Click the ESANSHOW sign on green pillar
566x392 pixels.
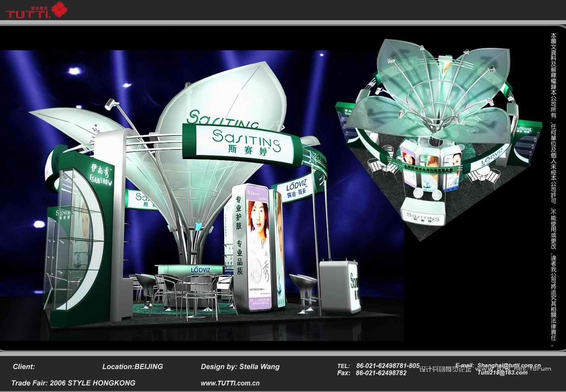(x=101, y=175)
